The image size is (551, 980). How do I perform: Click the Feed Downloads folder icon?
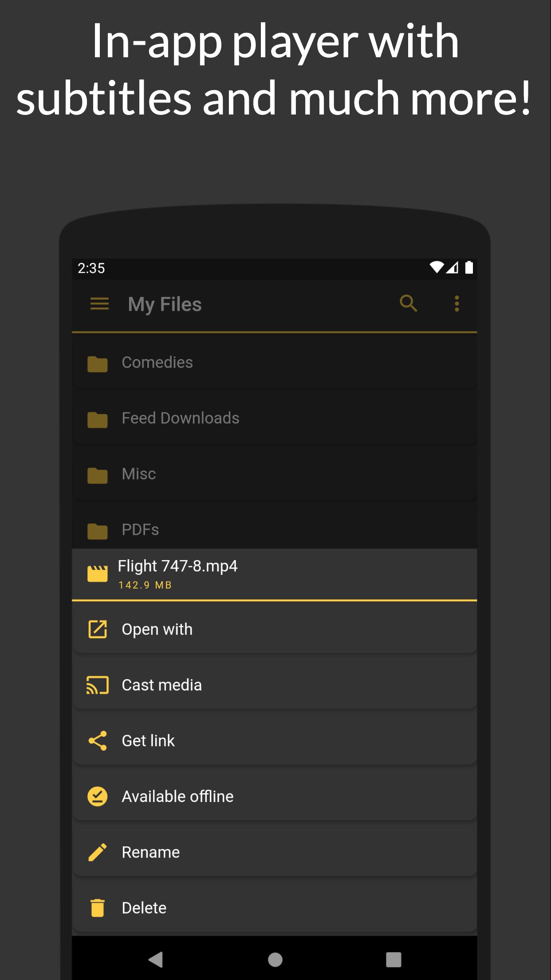pyautogui.click(x=98, y=420)
